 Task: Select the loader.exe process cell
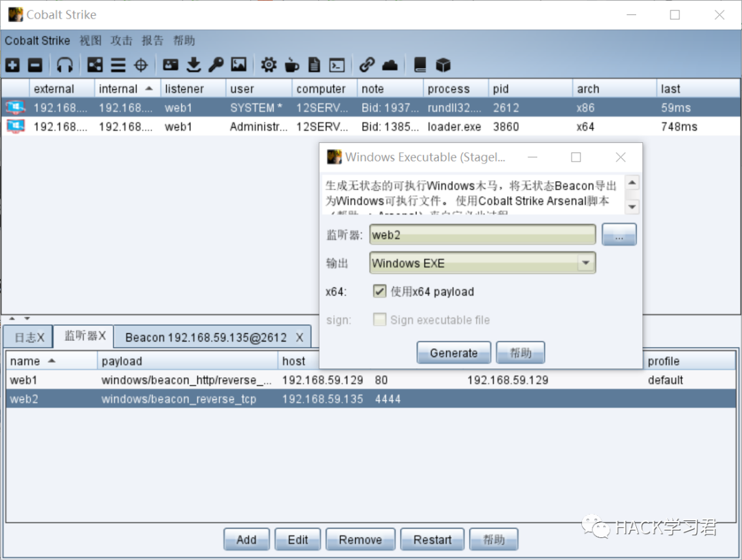point(454,126)
